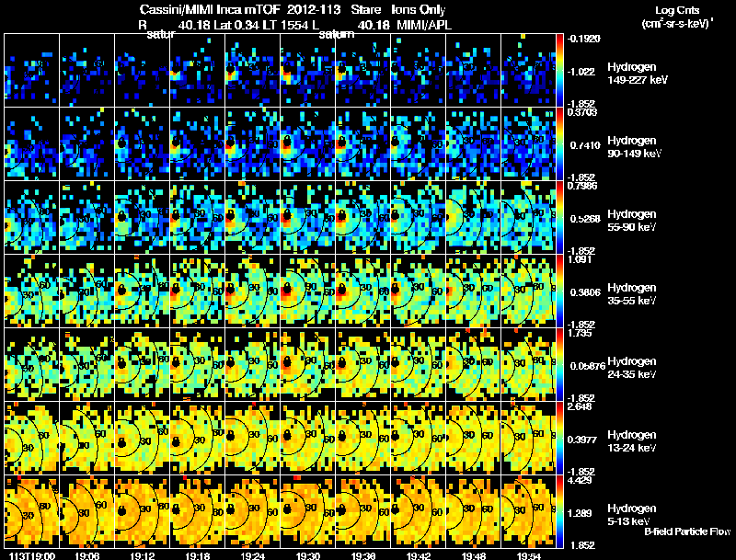Click the '-1.022' value on the top color bar

[x=581, y=72]
